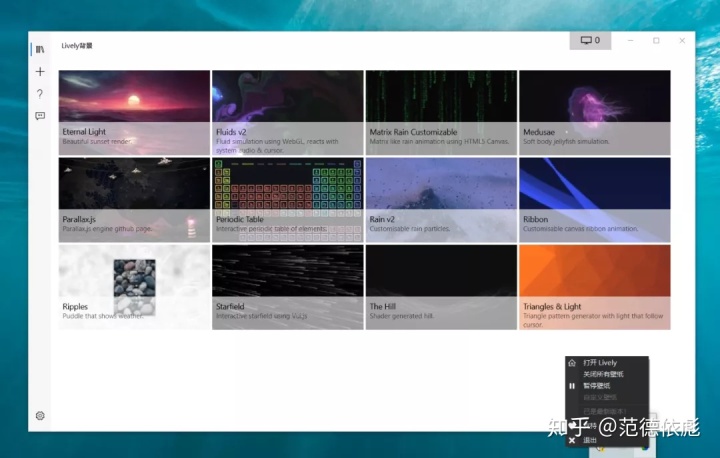Click 'Puddle that shows weather.' text
720x458 pixels.
click(103, 316)
